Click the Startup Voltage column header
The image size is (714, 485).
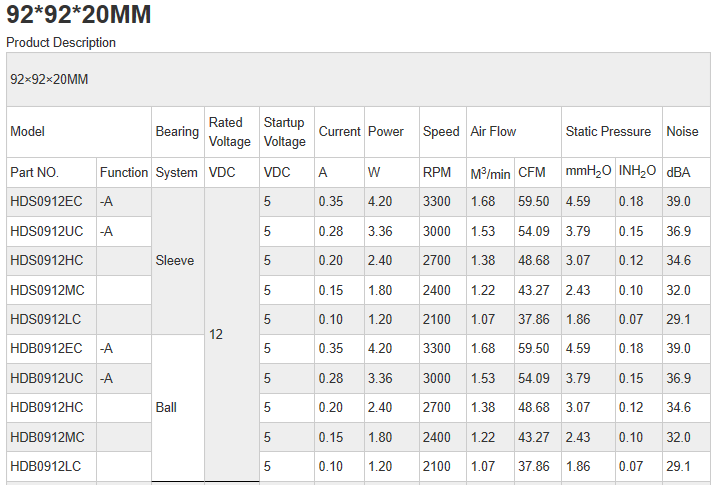tap(285, 132)
